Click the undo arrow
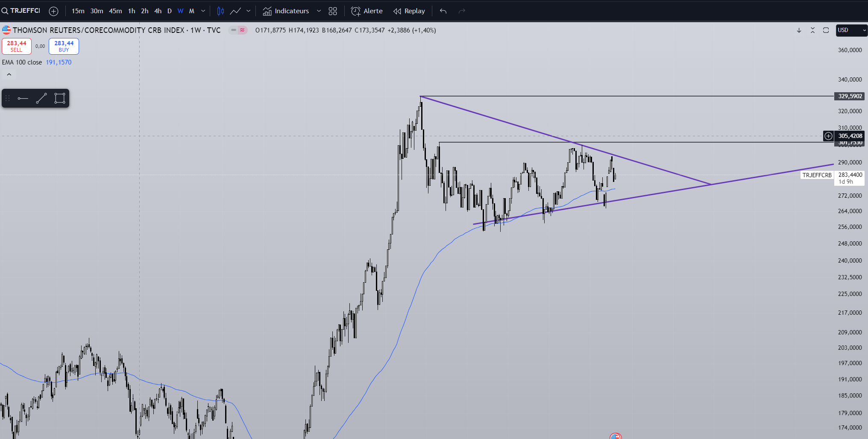This screenshot has height=439, width=868. (x=443, y=11)
